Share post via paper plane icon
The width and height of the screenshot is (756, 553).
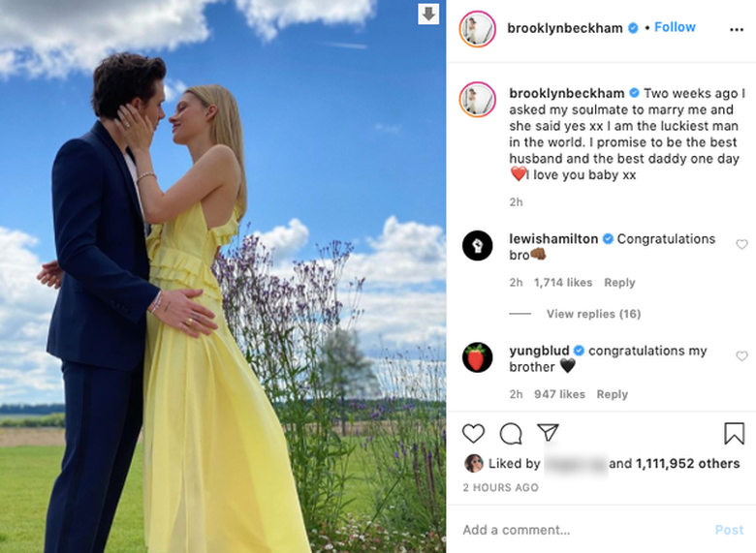548,433
